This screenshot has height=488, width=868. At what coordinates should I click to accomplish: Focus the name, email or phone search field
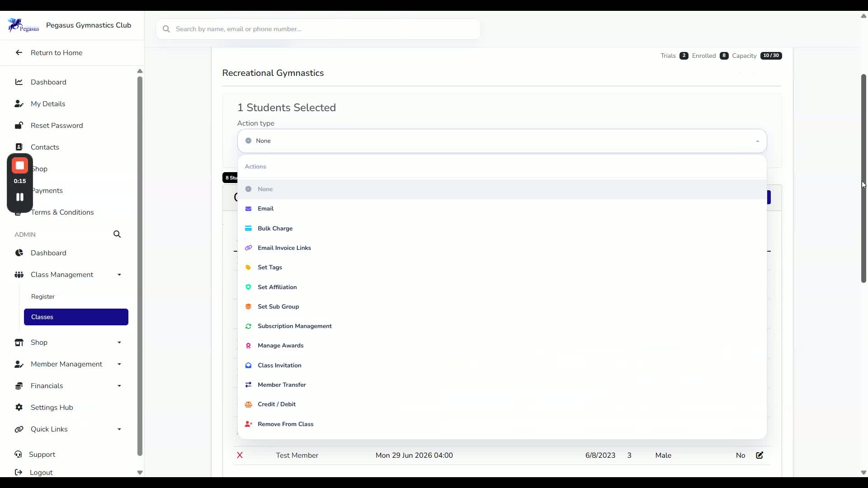coord(318,29)
